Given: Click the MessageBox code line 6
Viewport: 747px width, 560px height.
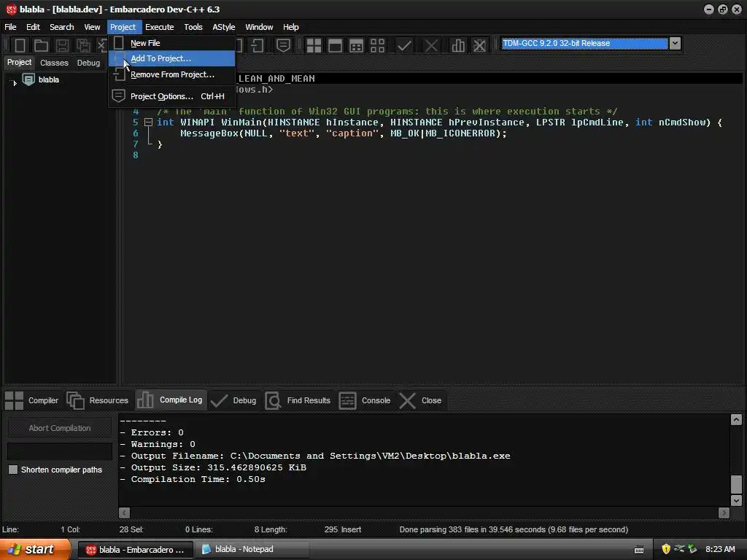Looking at the screenshot, I should point(343,133).
